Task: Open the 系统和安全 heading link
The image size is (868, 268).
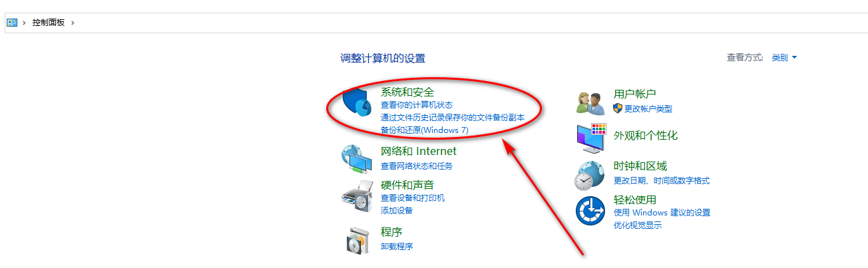Action: pyautogui.click(x=407, y=92)
